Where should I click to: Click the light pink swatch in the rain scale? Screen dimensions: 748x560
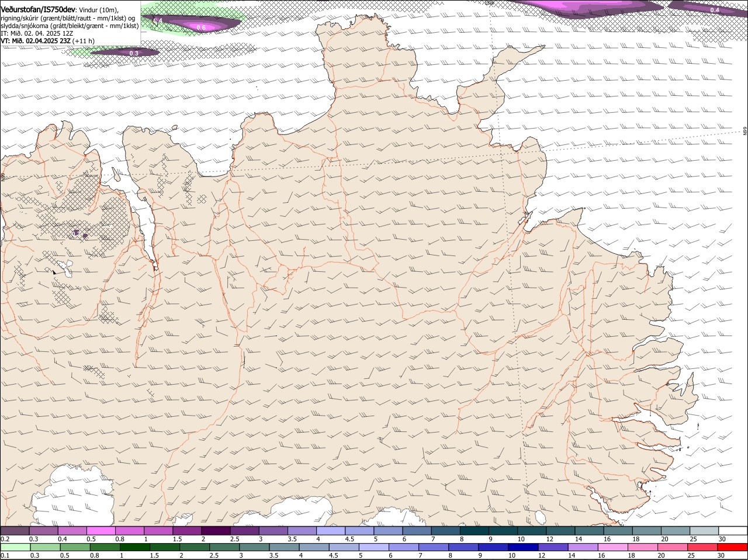point(613,548)
